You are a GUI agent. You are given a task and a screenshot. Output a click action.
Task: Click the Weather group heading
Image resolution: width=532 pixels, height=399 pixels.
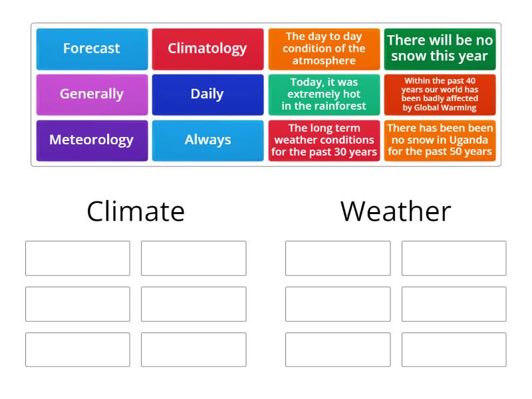pyautogui.click(x=395, y=211)
